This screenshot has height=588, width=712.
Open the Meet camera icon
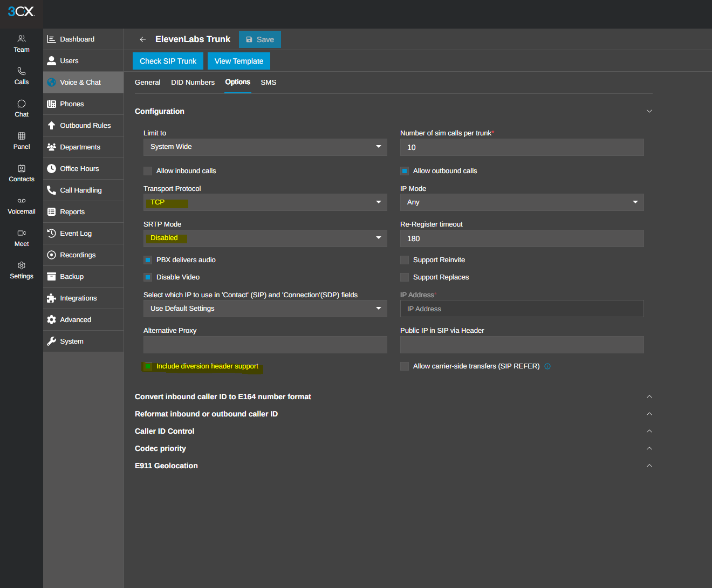[x=22, y=233]
